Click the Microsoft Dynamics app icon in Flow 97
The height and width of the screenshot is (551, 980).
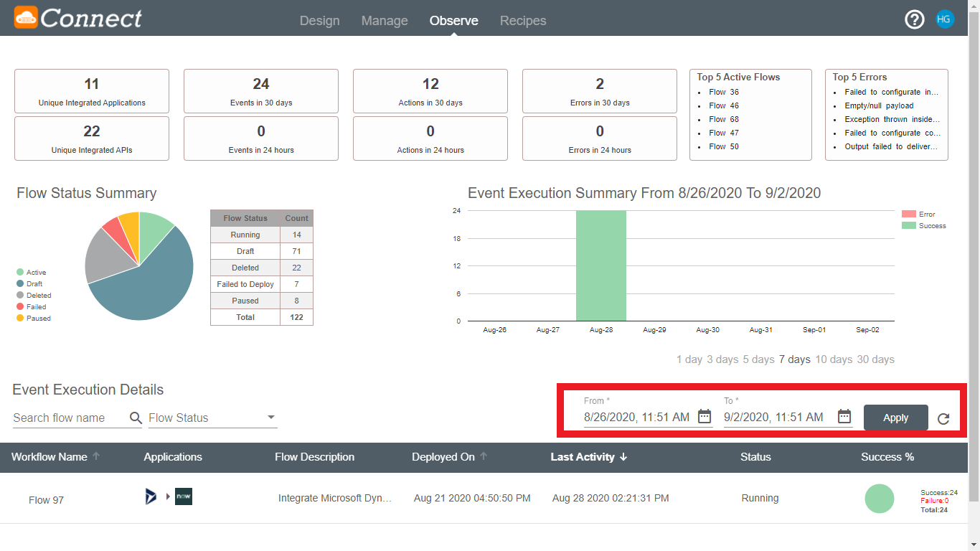point(151,496)
